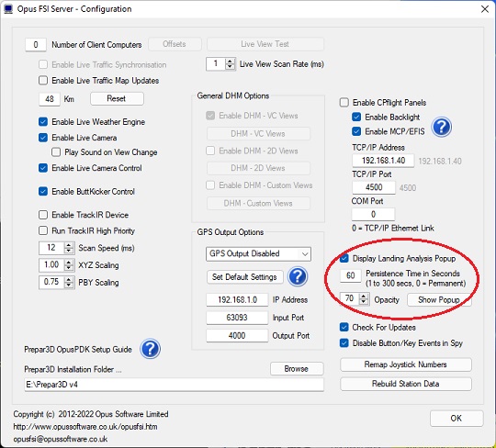Uncheck Enable Live Camera
Screen dimensions: 496x448
43,138
